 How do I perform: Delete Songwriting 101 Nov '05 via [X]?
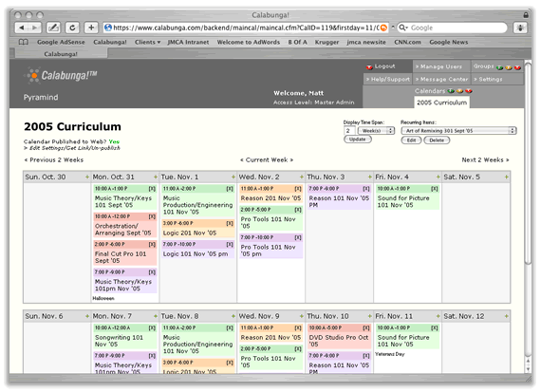coord(152,327)
